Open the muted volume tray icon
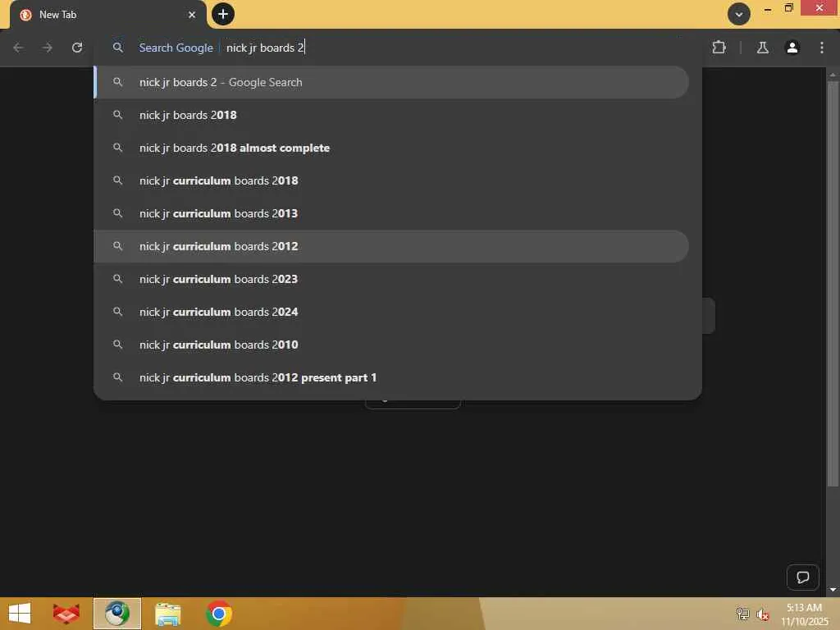 [762, 614]
